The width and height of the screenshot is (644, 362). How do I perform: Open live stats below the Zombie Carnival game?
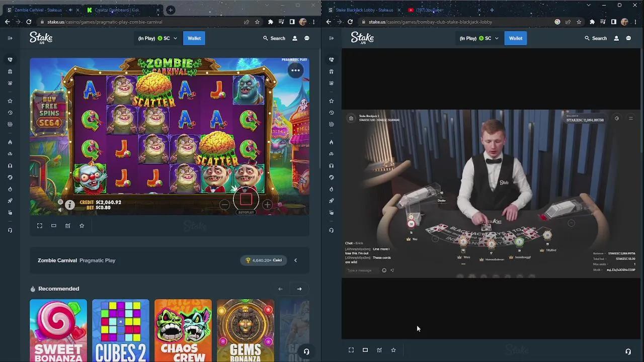pos(68,225)
